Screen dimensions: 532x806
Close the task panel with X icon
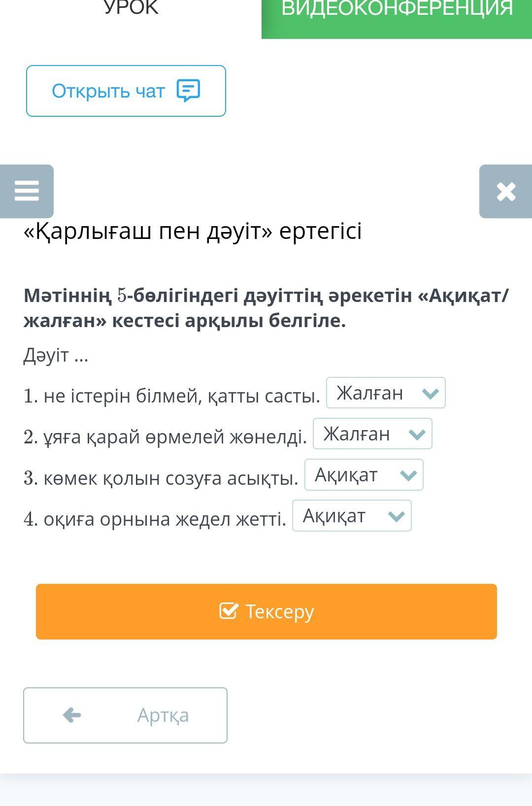click(x=506, y=191)
